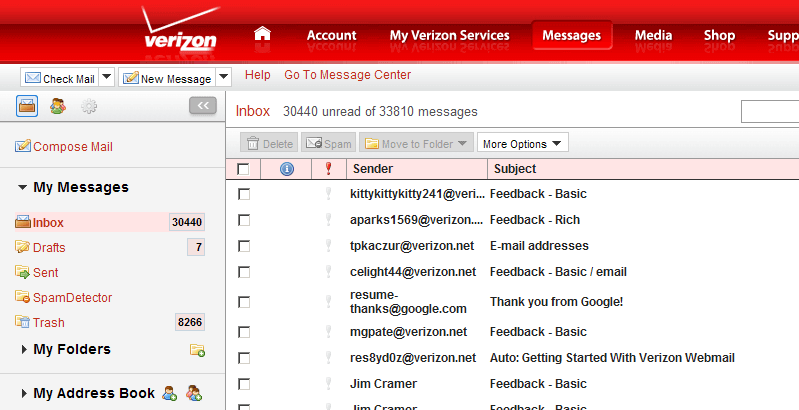Image resolution: width=799 pixels, height=410 pixels.
Task: Click the SpamDetector folder icon
Action: pos(23,297)
